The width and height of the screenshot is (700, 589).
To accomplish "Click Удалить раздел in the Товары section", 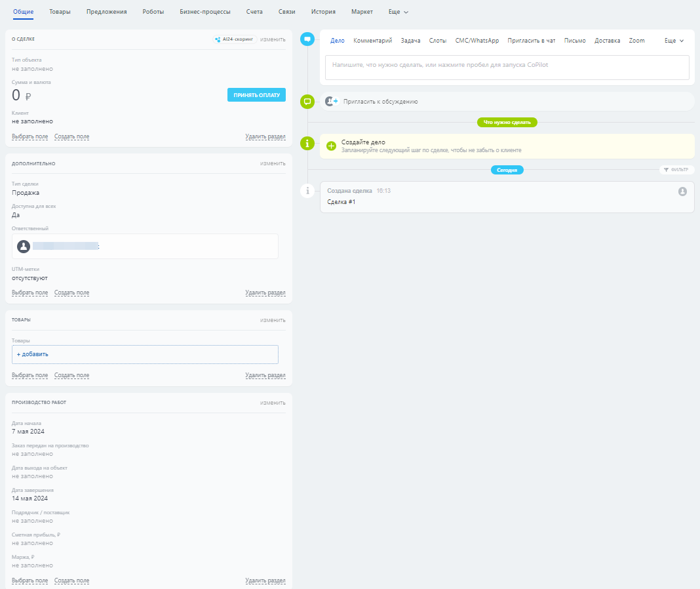I will coord(265,376).
